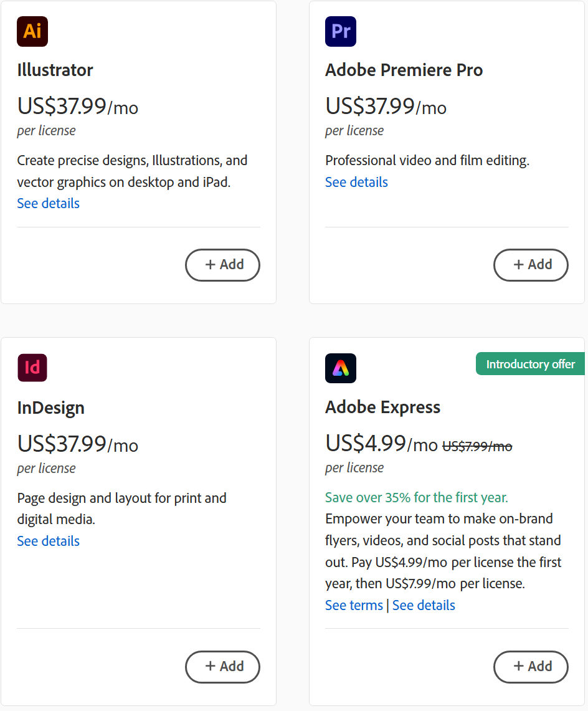Open See details for Adobe Express
This screenshot has height=711, width=588.
[424, 605]
